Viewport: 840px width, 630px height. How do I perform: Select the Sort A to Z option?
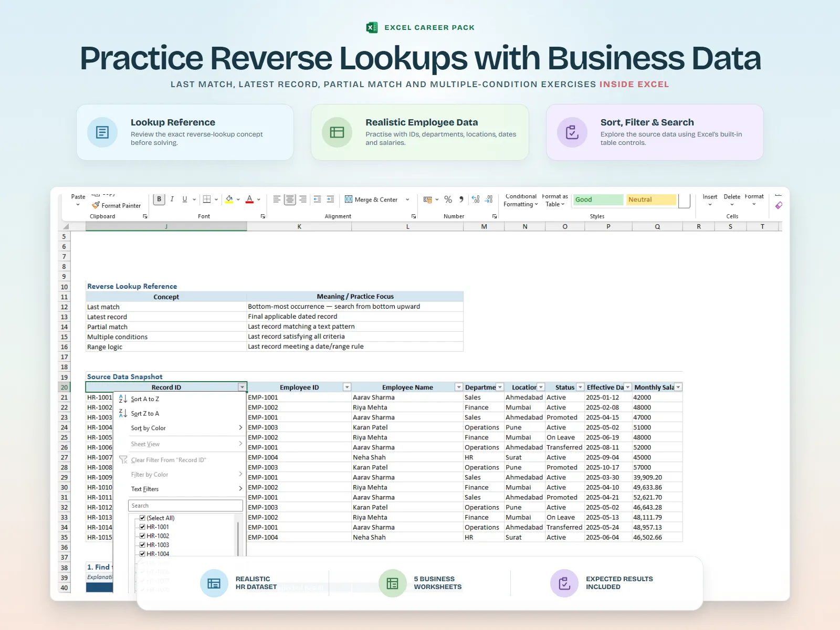click(180, 399)
